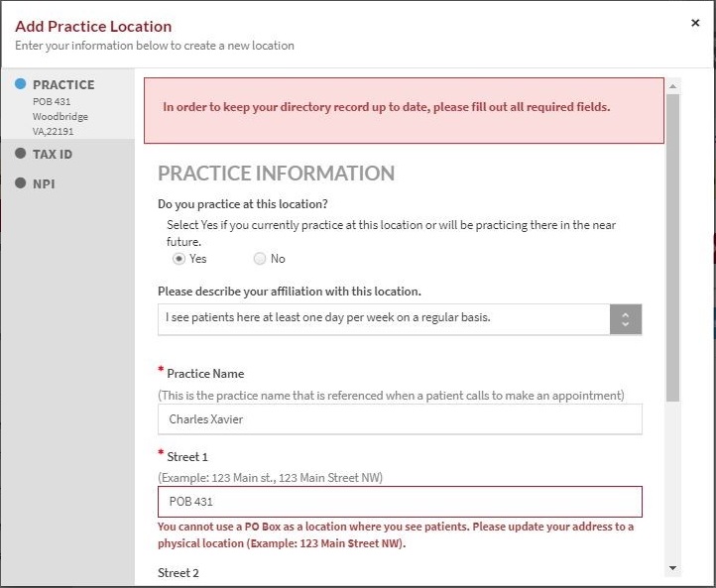
Task: Click 'Enter your information below' subtitle
Action: 155,46
